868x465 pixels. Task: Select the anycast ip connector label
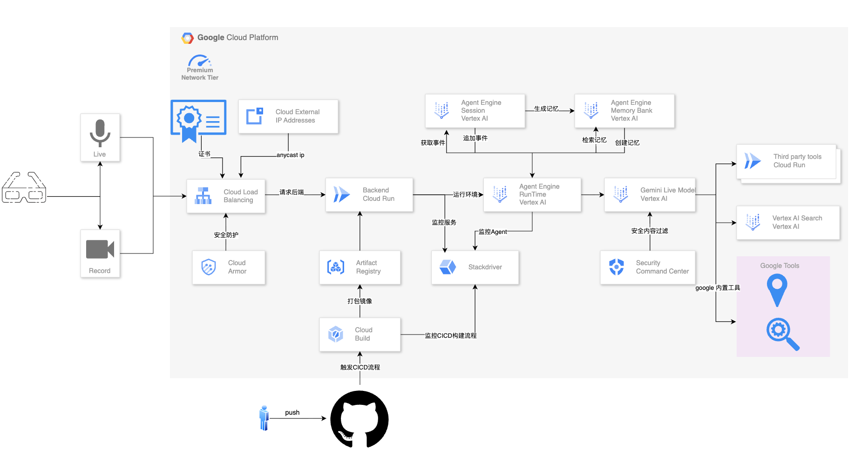[x=290, y=155]
